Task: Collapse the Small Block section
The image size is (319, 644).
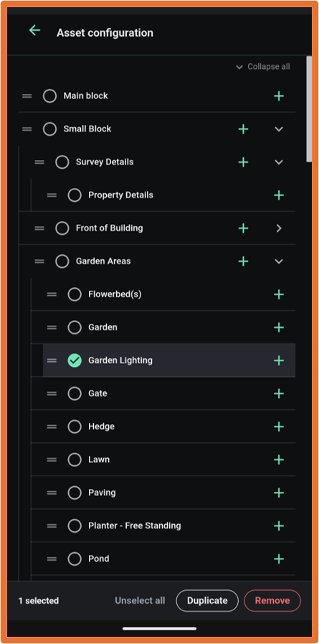Action: tap(279, 129)
